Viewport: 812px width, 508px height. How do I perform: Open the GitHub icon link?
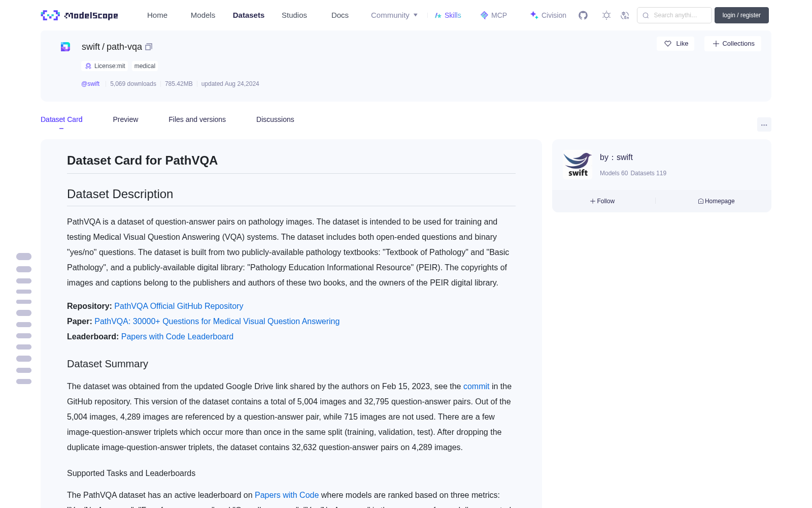coord(583,15)
